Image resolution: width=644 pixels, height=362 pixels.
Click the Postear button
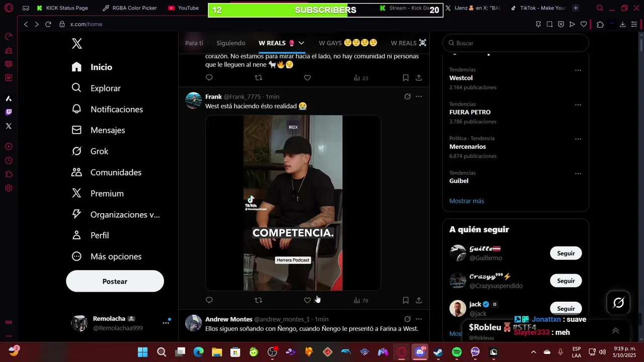pos(115,282)
